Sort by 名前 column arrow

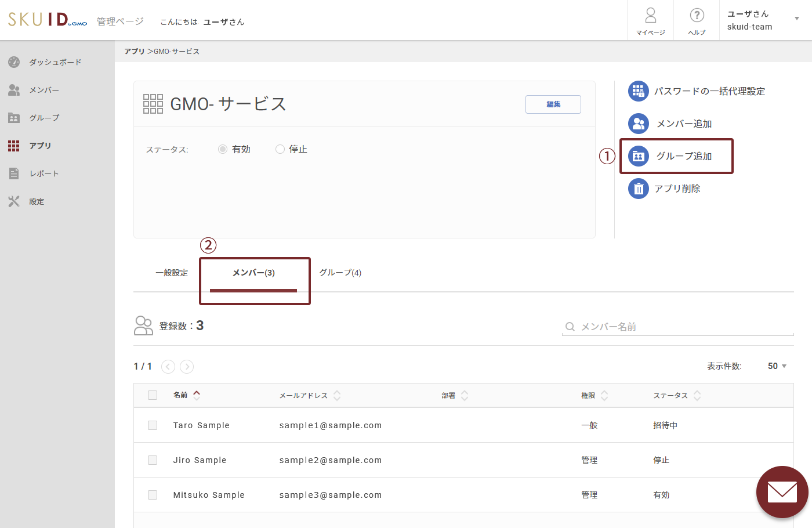point(197,395)
